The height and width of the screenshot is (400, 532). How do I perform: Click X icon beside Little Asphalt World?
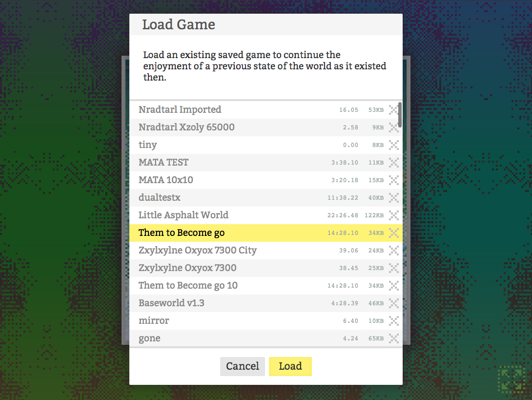393,215
